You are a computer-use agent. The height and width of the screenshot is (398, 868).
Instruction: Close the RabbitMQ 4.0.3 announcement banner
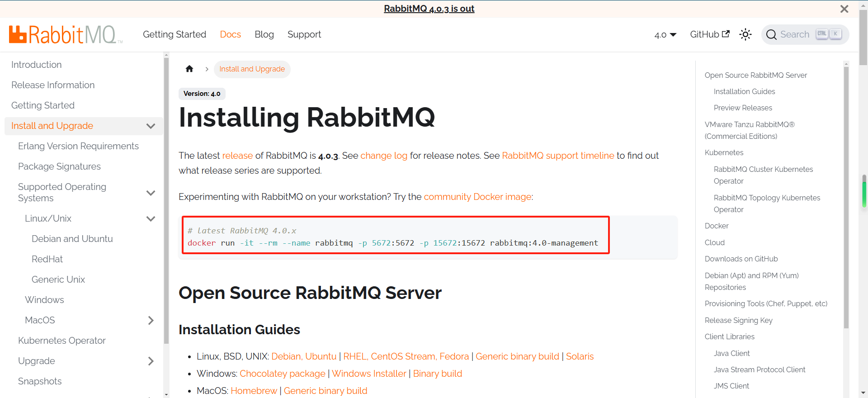point(844,9)
